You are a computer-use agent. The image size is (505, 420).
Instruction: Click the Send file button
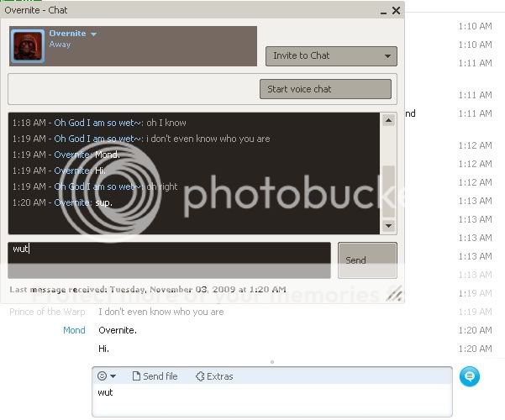155,376
